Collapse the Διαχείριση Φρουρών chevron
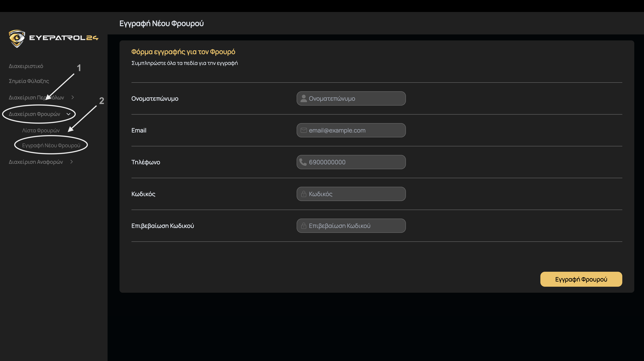Image resolution: width=644 pixels, height=361 pixels. tap(68, 114)
